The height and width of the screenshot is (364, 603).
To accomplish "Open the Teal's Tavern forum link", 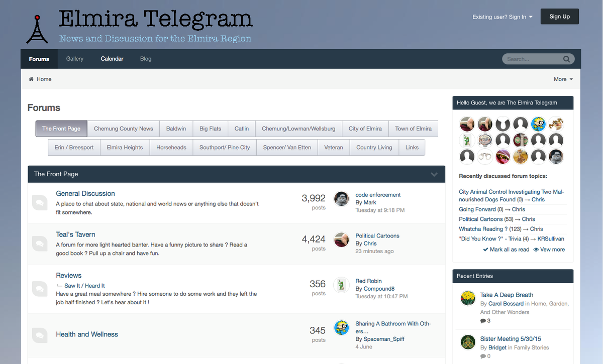I will (75, 234).
